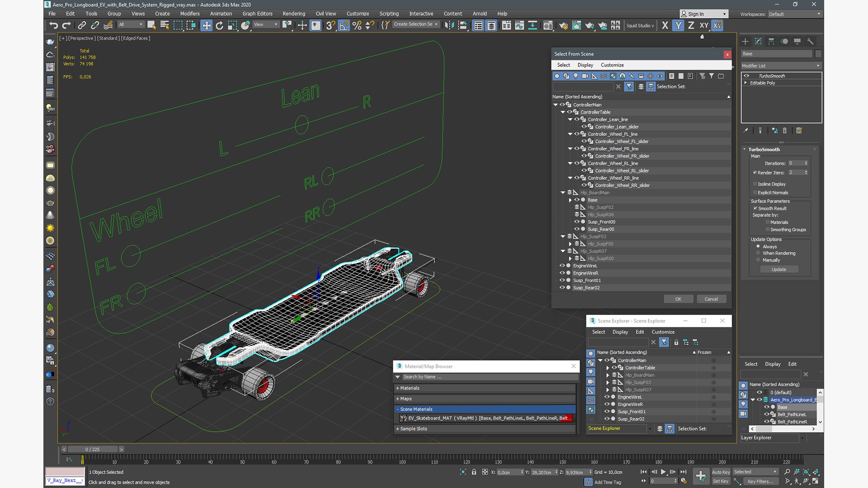Click OK in Select From Scene

(x=678, y=299)
